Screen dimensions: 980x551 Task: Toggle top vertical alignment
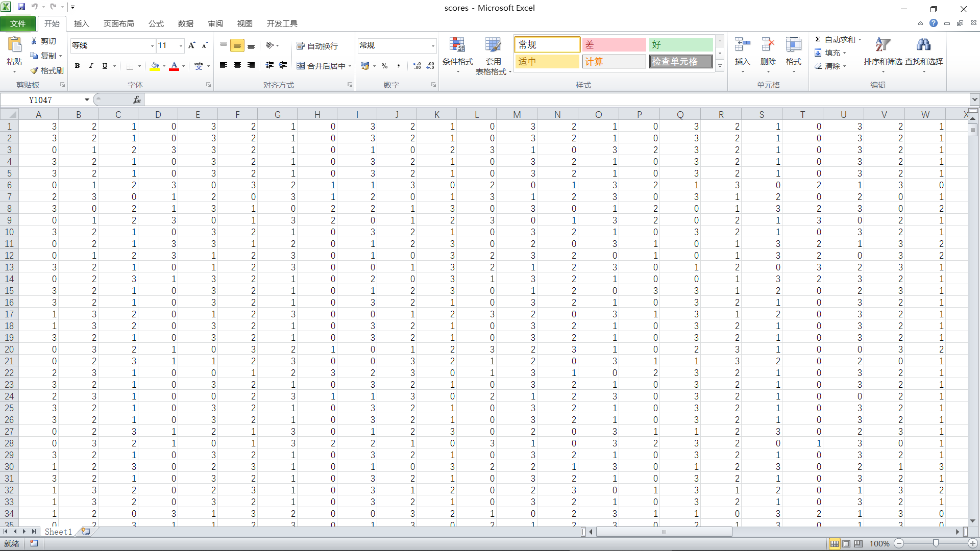(x=224, y=45)
